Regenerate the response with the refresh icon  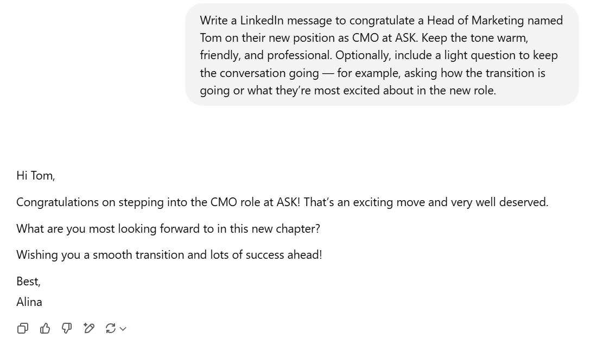110,329
